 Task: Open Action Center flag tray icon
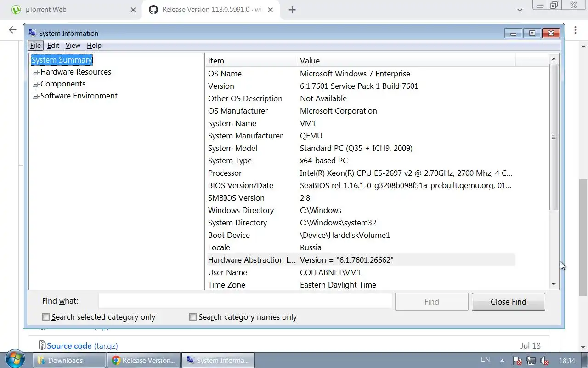click(x=517, y=361)
